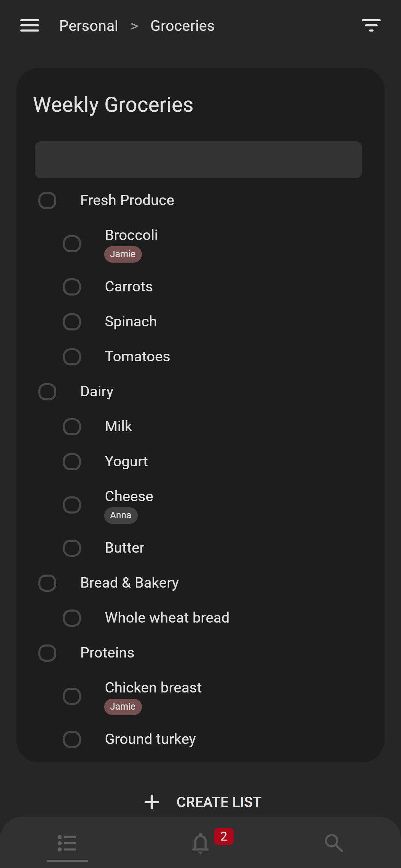The width and height of the screenshot is (401, 868).
Task: Mark Whole wheat bread as done
Action: click(72, 618)
